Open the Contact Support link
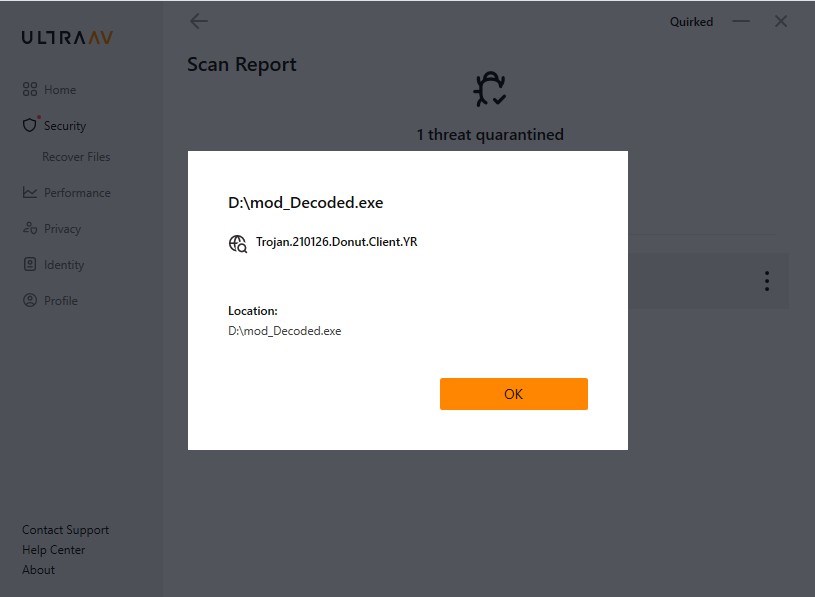Image resolution: width=815 pixels, height=597 pixels. click(65, 530)
